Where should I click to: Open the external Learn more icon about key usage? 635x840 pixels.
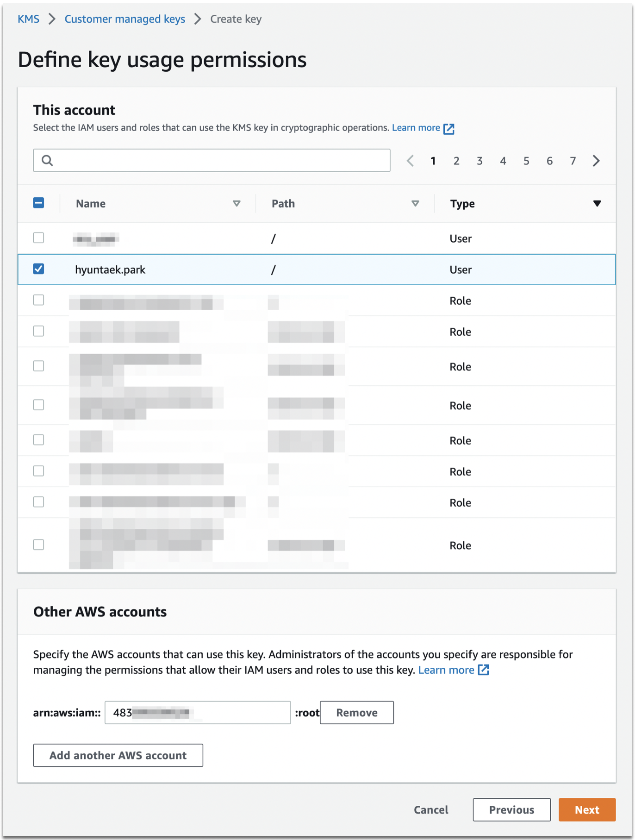tap(448, 128)
